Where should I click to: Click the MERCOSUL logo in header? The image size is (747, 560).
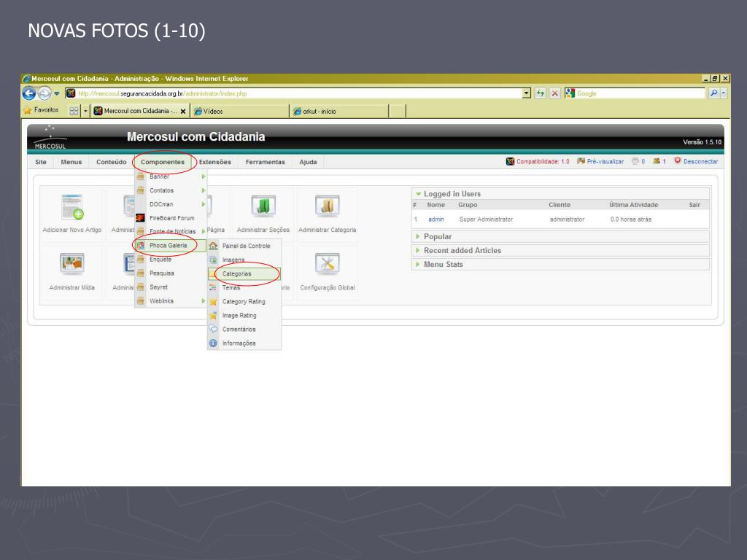tap(50, 138)
